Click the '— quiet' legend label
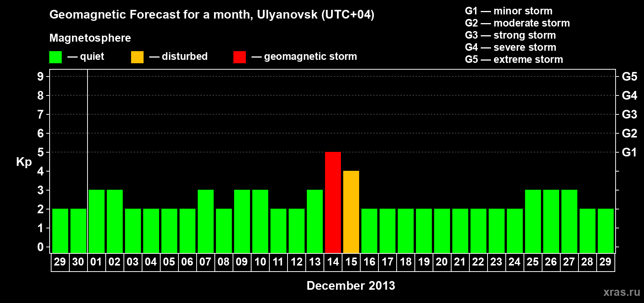644x303 pixels. click(86, 56)
